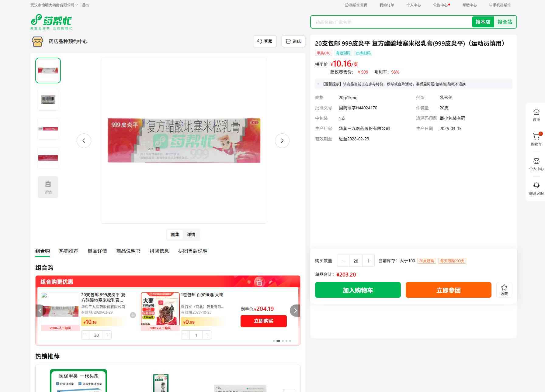Click the contact customer service headset icon
545x392 pixels.
point(536,186)
